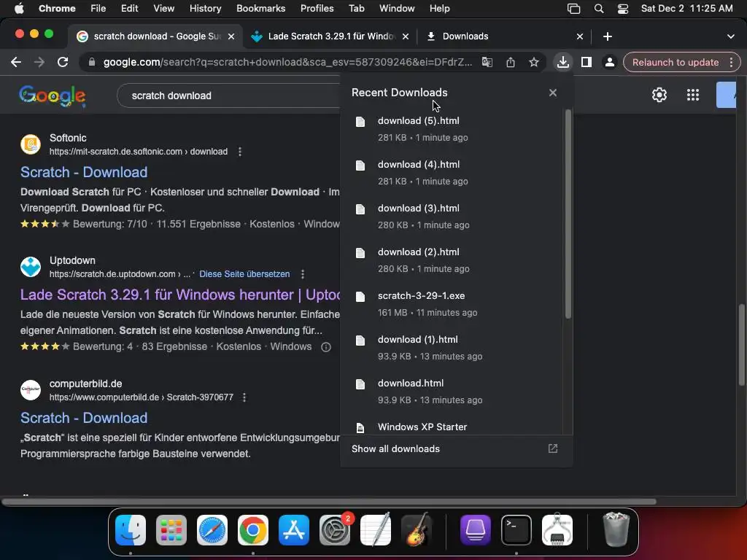Image resolution: width=747 pixels, height=560 pixels.
Task: Open the Apple menu
Action: point(19,9)
